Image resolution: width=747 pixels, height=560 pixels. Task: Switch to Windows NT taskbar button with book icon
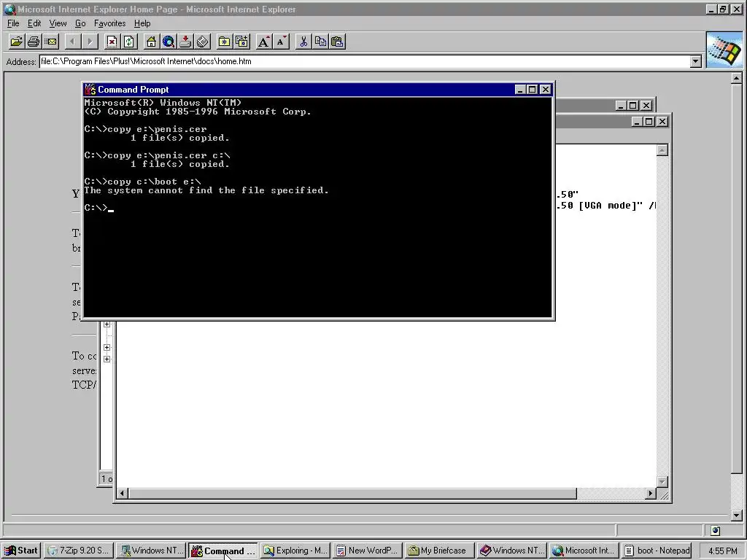pos(512,551)
